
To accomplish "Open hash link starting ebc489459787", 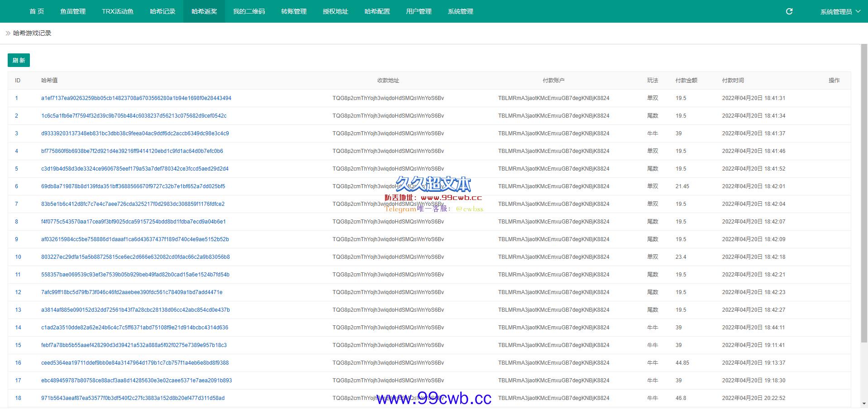I will pyautogui.click(x=137, y=380).
